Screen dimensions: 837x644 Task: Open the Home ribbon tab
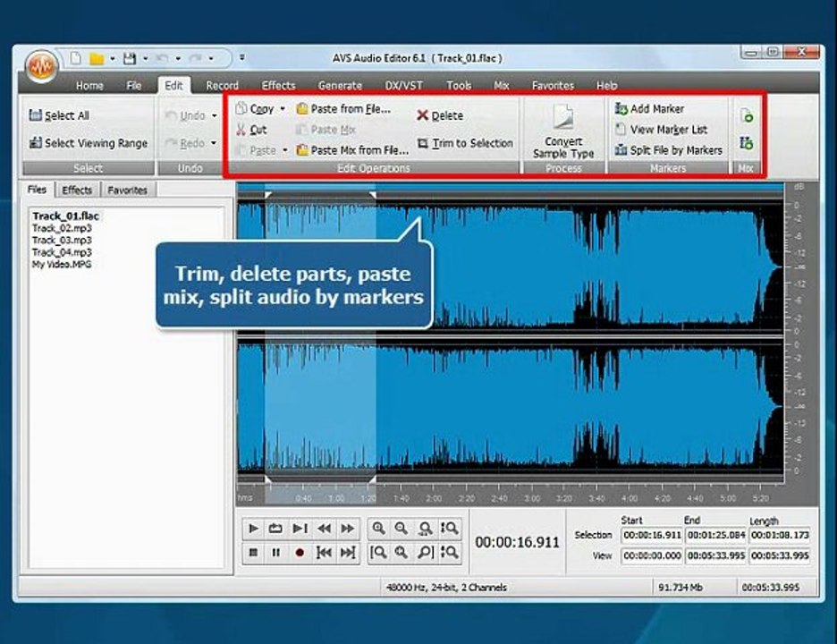pos(89,86)
